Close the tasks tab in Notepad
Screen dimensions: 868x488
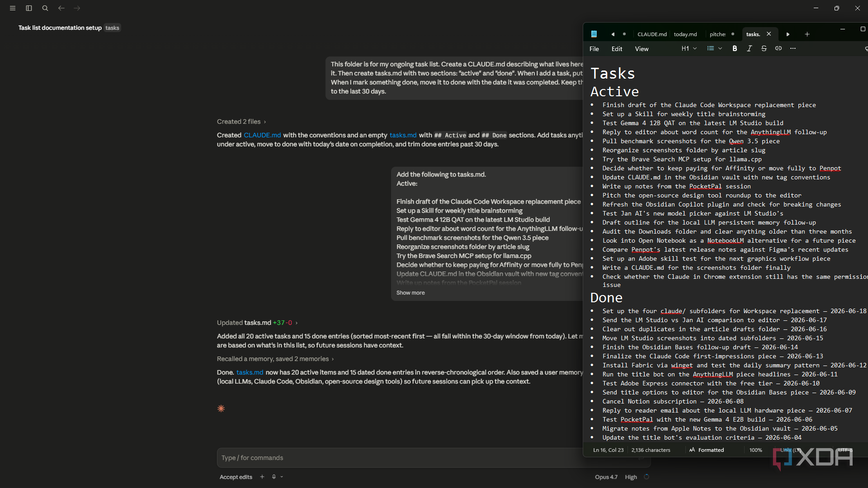[769, 34]
